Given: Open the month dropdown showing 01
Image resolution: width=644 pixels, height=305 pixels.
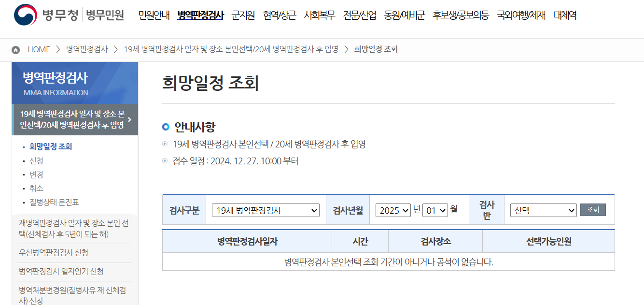Looking at the screenshot, I should pyautogui.click(x=435, y=210).
